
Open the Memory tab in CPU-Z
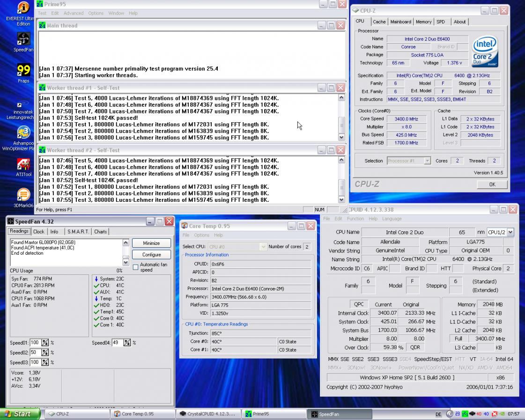(x=423, y=22)
